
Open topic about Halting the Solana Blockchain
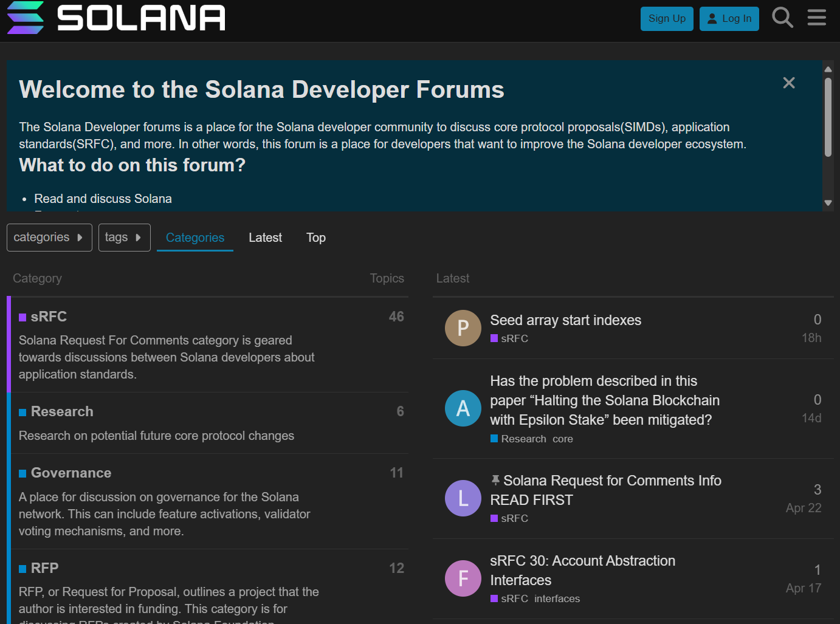(605, 400)
